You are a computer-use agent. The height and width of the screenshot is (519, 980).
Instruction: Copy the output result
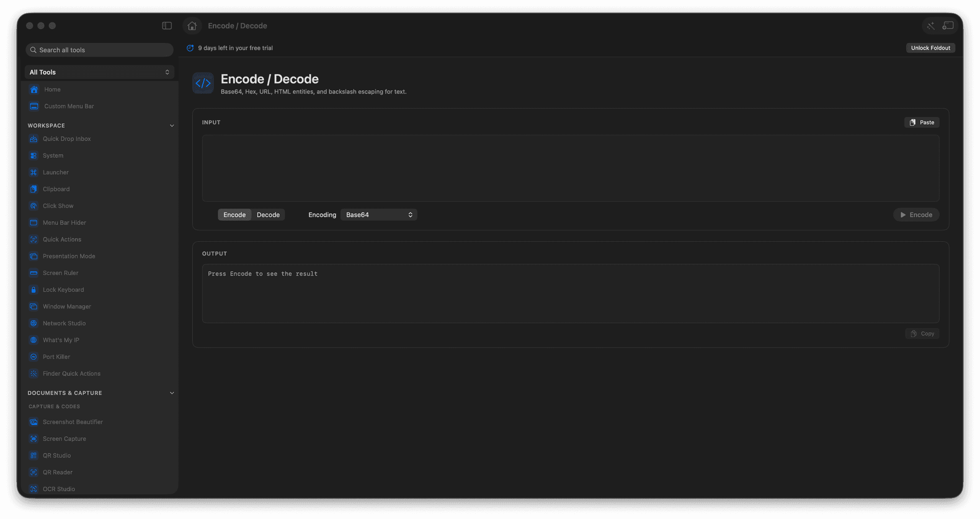pyautogui.click(x=922, y=334)
